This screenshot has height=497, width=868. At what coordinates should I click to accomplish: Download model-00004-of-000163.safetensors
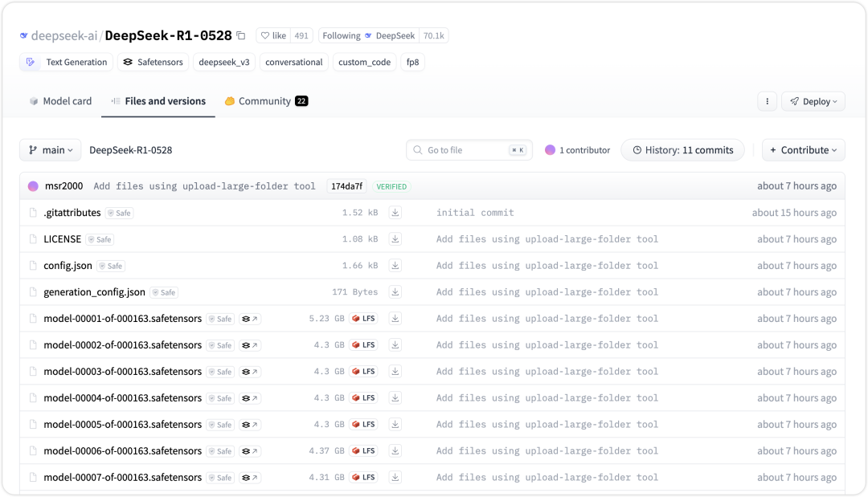pos(395,398)
